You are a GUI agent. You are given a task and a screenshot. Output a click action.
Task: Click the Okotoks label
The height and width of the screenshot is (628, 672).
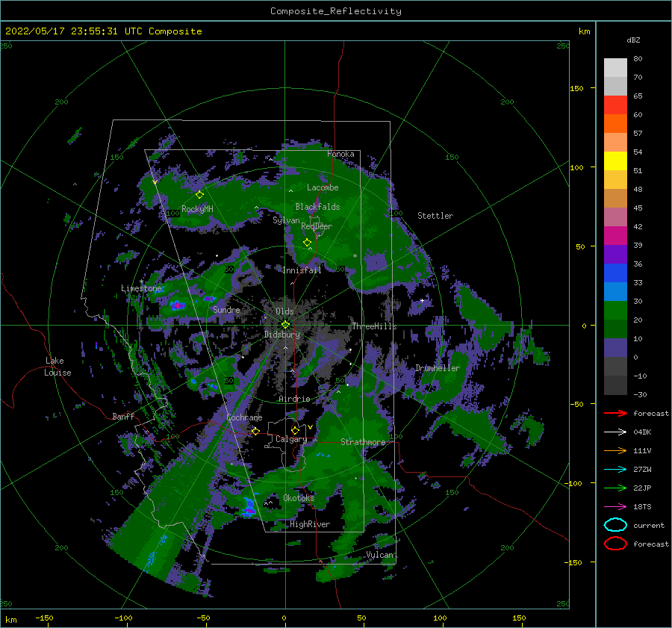click(x=299, y=498)
